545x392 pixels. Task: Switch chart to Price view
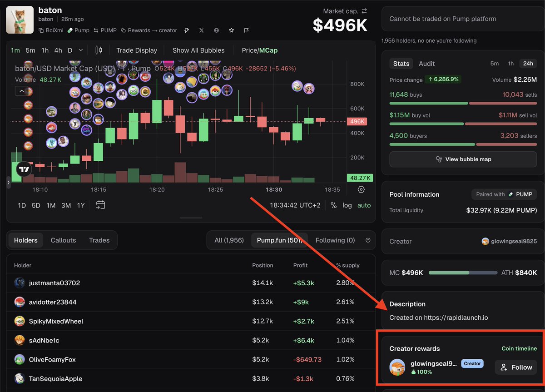tap(249, 50)
